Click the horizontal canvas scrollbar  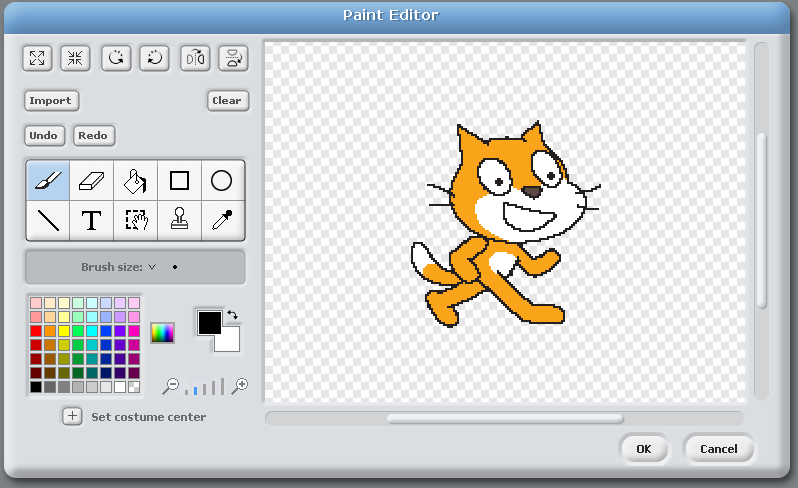tap(504, 418)
